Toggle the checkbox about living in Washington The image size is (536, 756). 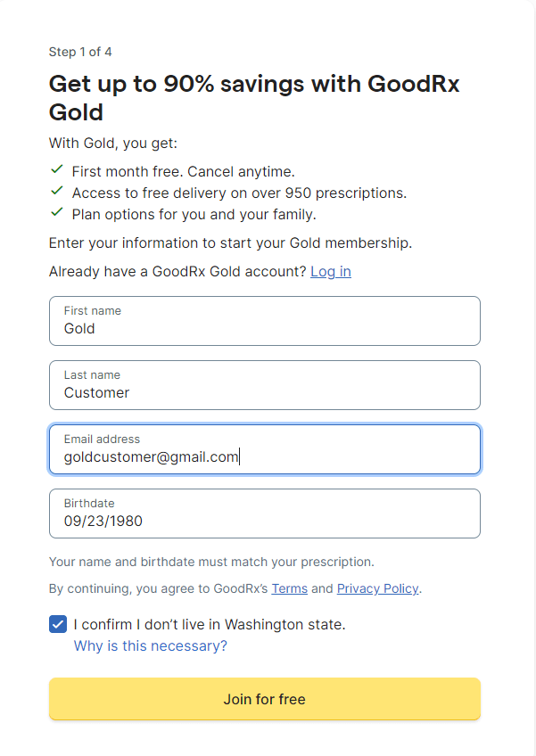[57, 624]
